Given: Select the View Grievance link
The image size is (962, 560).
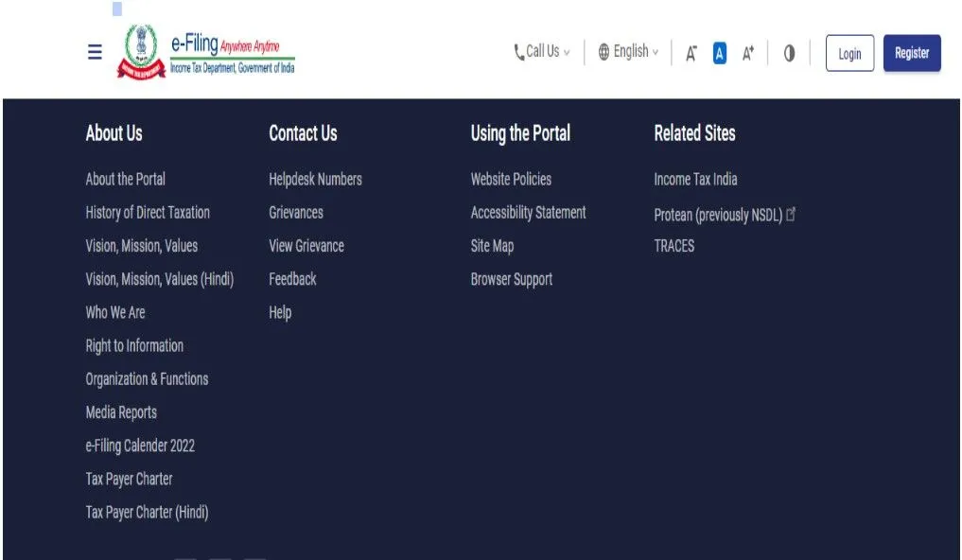Looking at the screenshot, I should [x=306, y=246].
